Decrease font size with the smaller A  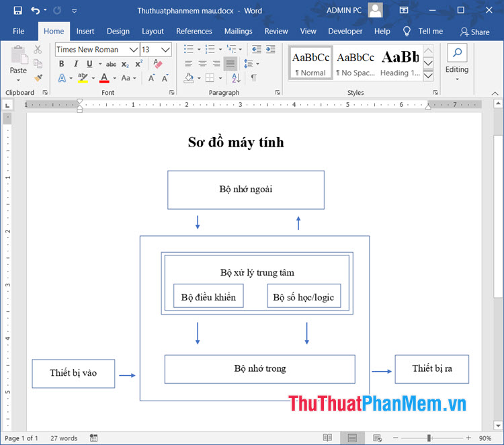pos(165,78)
